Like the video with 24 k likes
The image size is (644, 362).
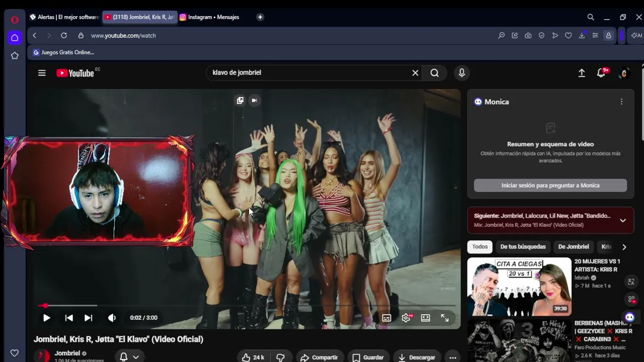coord(253,357)
